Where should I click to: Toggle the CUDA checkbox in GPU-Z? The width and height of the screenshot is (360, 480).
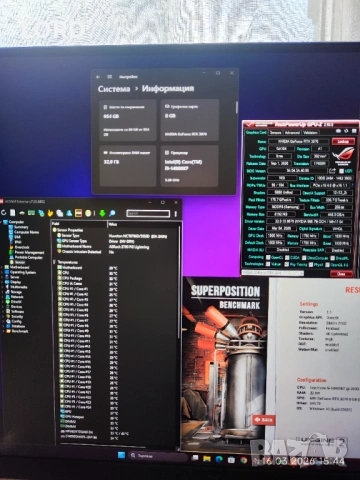[287, 257]
